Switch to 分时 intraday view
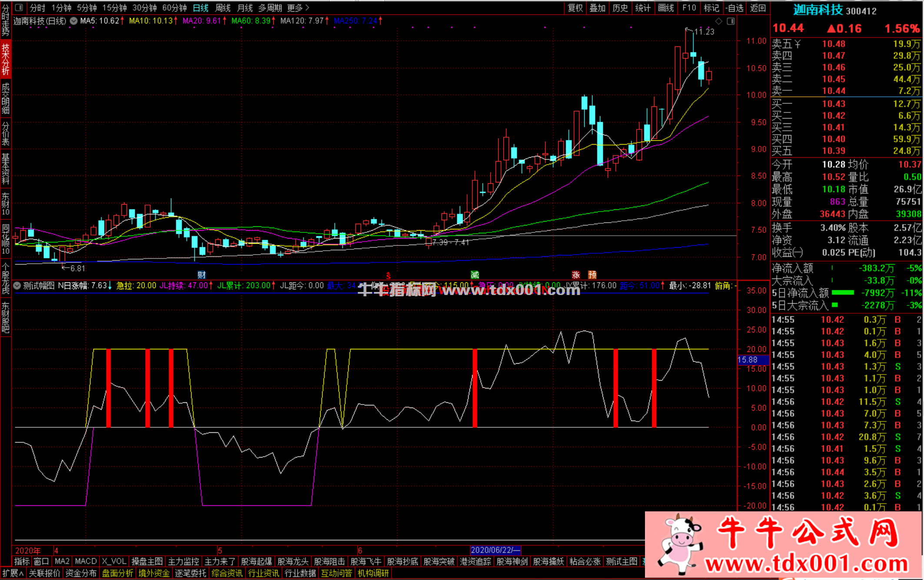 [37, 8]
